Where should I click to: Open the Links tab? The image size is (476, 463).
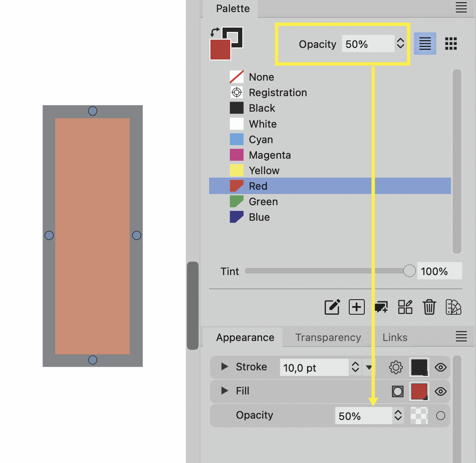click(395, 338)
